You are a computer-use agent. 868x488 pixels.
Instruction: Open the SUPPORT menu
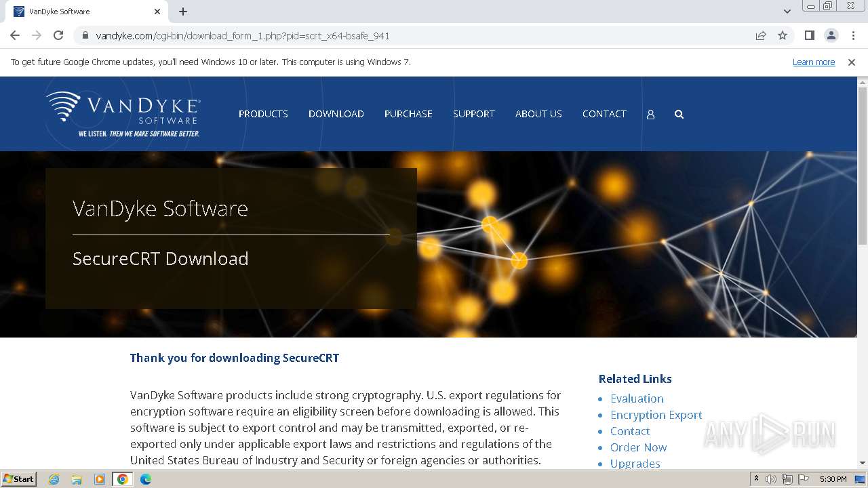[474, 114]
